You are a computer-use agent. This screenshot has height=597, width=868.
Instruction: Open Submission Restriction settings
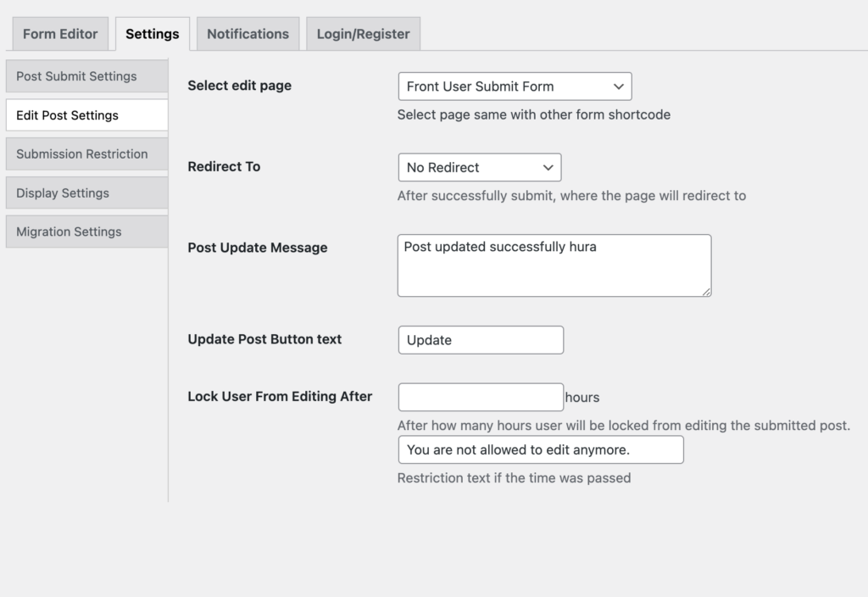pyautogui.click(x=86, y=154)
